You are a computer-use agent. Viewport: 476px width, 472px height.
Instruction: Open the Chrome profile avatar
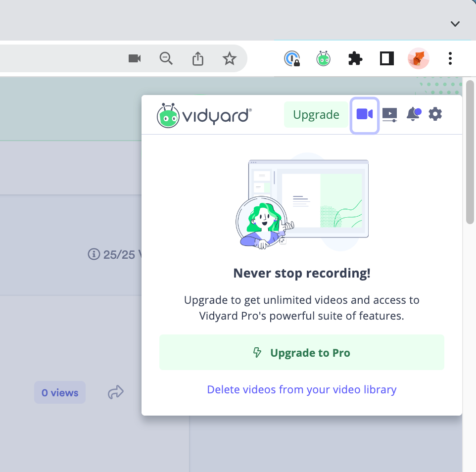[418, 58]
